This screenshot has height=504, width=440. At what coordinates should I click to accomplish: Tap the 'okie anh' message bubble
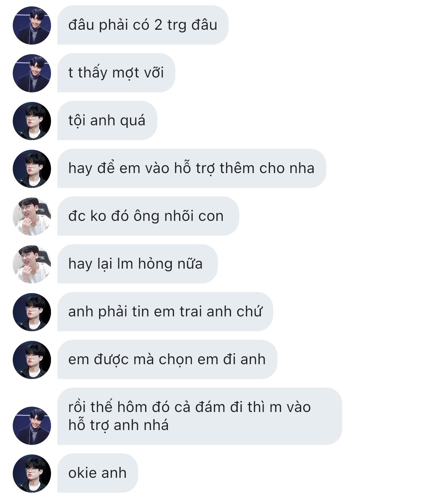(x=97, y=473)
